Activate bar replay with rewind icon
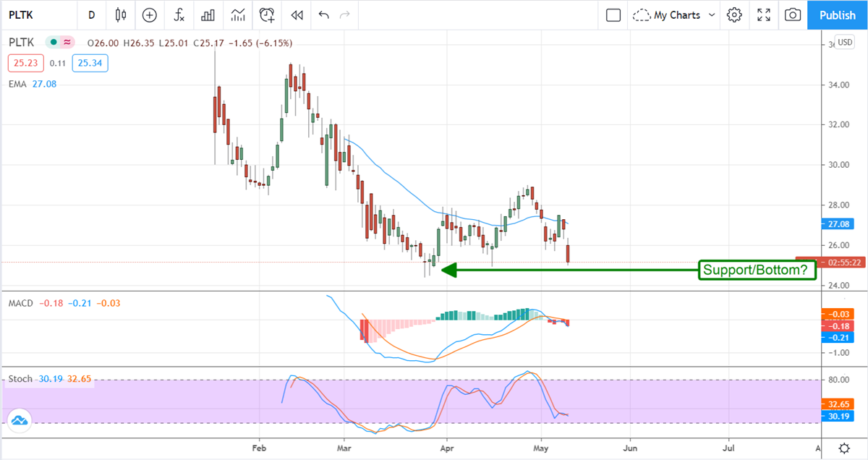This screenshot has width=868, height=460. 296,14
